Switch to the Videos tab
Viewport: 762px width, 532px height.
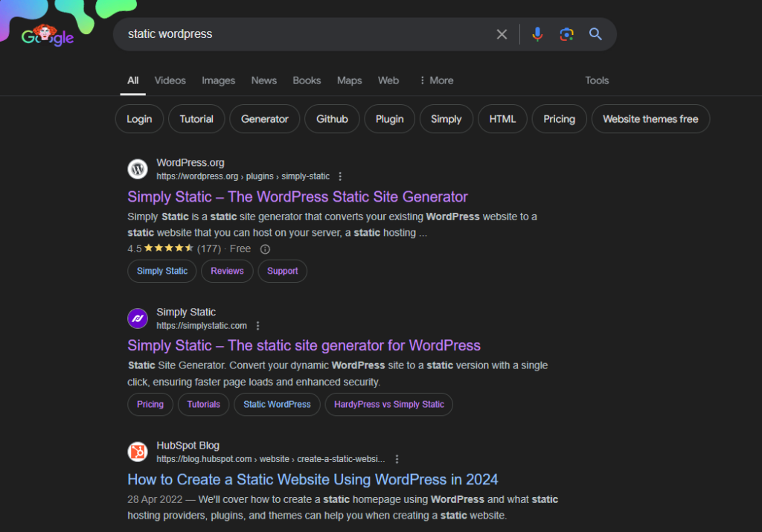click(170, 80)
